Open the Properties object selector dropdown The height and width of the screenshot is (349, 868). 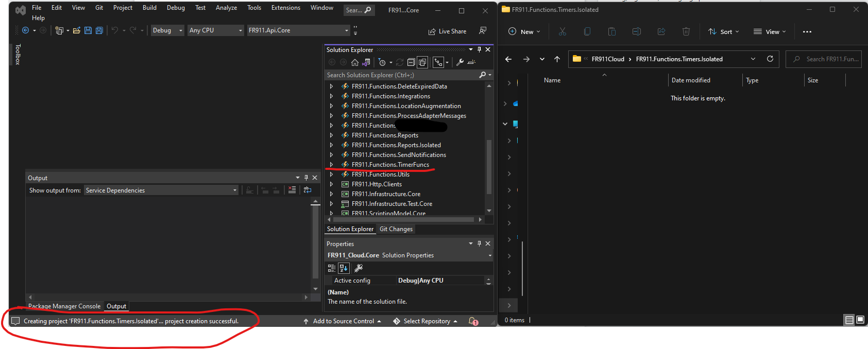point(410,255)
